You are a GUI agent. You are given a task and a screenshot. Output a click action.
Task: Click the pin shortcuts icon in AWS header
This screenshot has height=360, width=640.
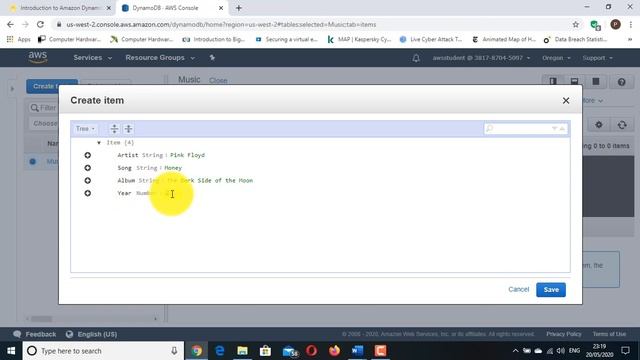point(212,58)
